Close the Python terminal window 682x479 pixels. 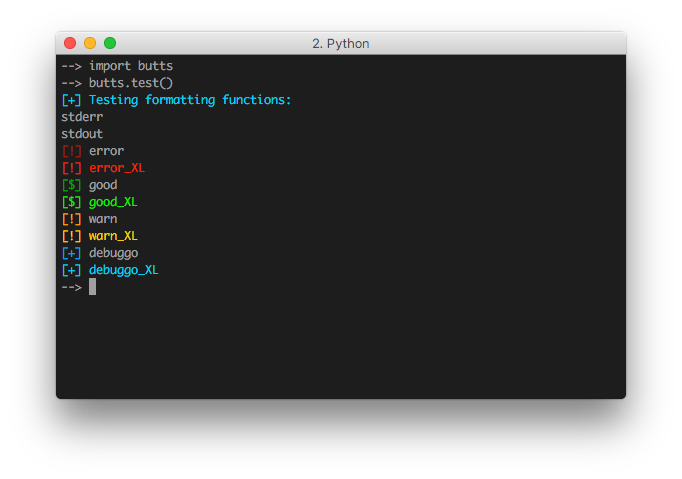pyautogui.click(x=70, y=43)
